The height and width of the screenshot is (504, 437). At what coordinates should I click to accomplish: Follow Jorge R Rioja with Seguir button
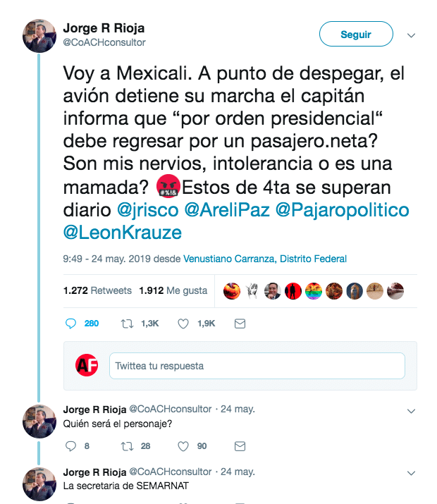click(x=356, y=34)
